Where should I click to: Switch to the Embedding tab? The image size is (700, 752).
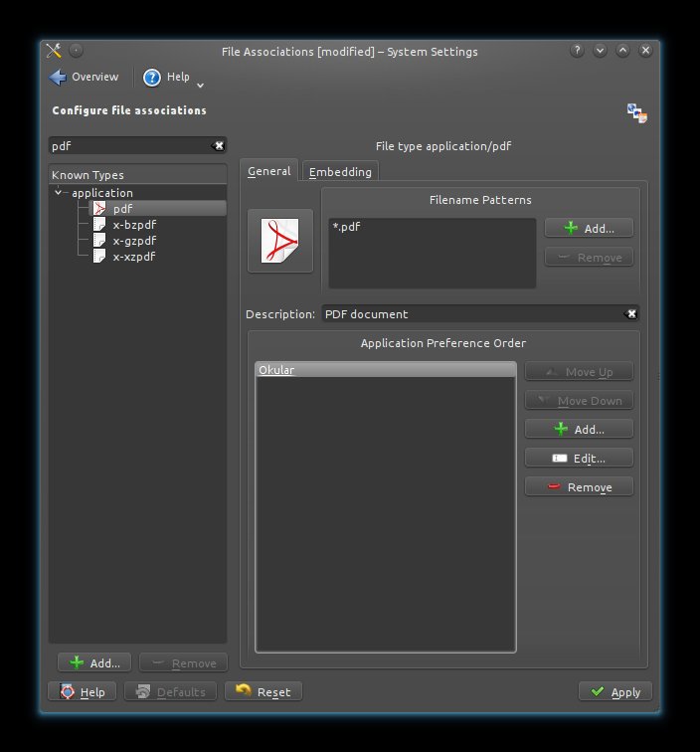tap(340, 172)
